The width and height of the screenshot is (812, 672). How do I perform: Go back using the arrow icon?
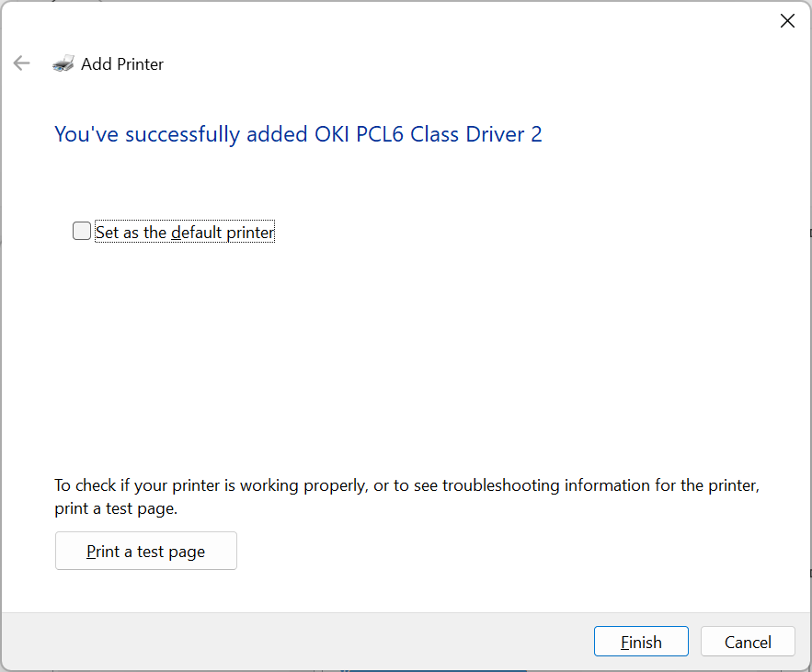coord(22,63)
